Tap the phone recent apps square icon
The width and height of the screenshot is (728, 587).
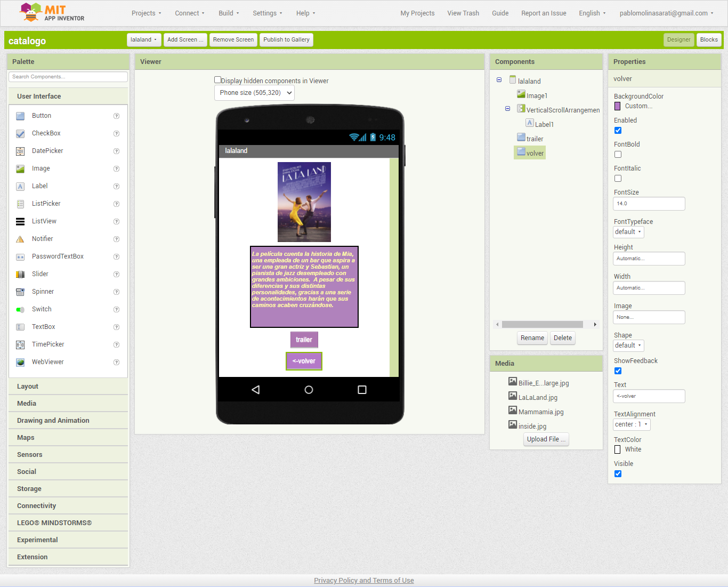pyautogui.click(x=362, y=390)
